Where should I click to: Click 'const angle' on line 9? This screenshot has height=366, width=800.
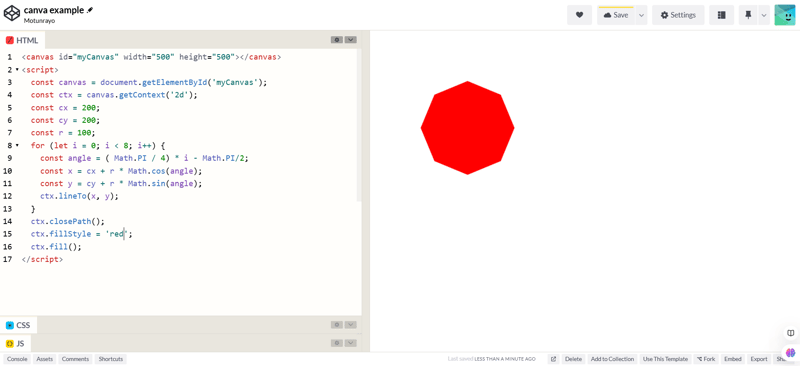coord(65,158)
